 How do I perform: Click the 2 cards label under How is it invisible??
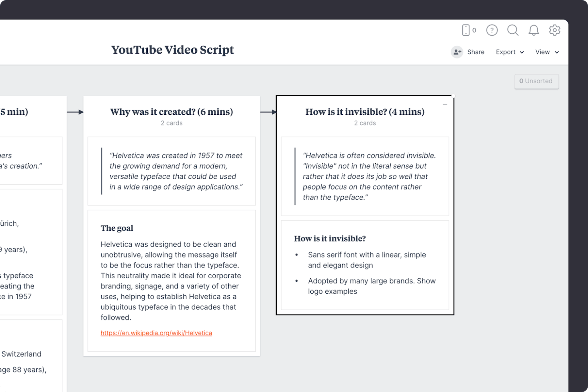pyautogui.click(x=365, y=123)
